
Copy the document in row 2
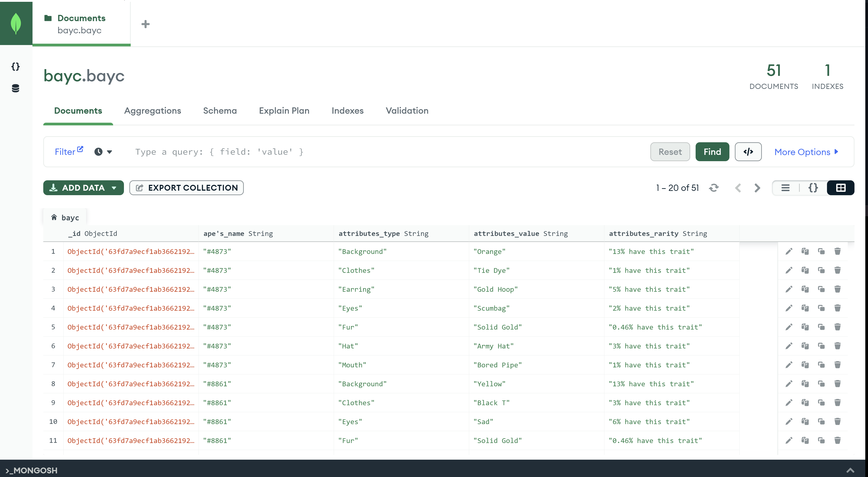tap(805, 270)
